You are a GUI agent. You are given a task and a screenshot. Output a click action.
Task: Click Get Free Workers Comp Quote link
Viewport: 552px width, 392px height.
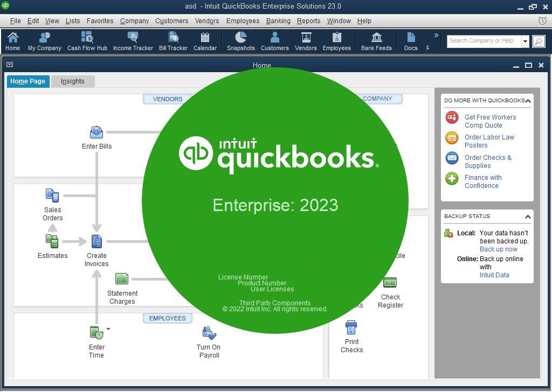pyautogui.click(x=490, y=121)
